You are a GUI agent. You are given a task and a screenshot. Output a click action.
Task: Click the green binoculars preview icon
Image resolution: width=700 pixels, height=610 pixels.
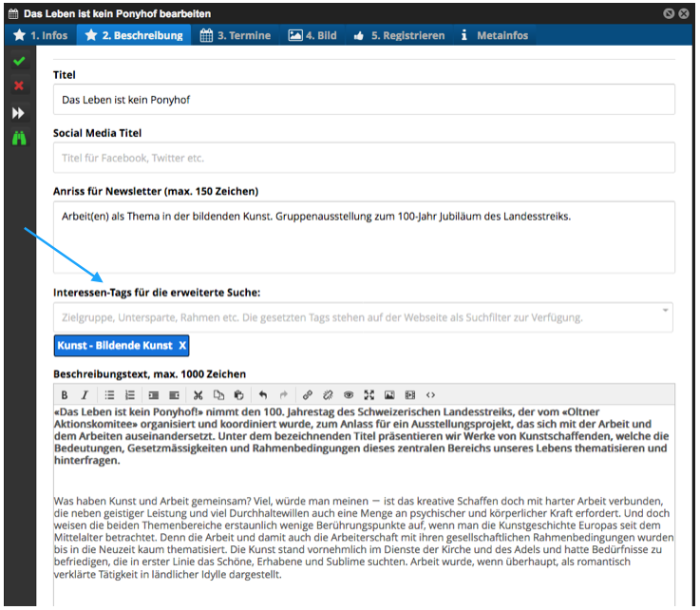(x=18, y=139)
